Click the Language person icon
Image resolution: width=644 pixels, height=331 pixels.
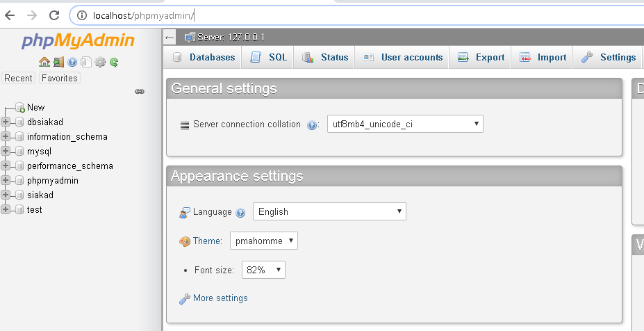coord(185,213)
